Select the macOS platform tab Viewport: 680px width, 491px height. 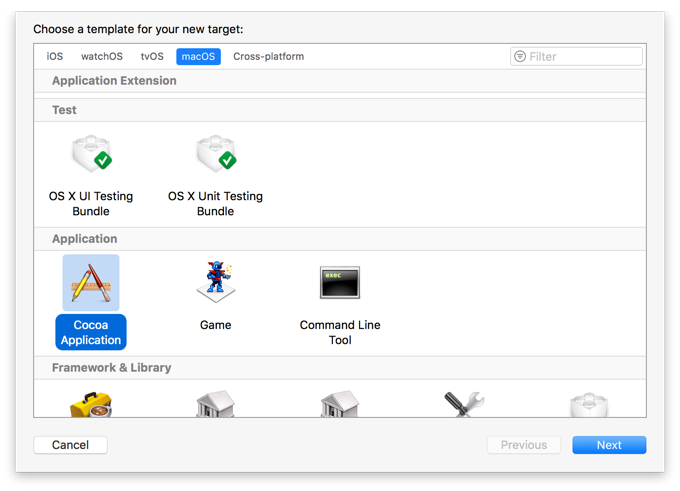pos(198,56)
